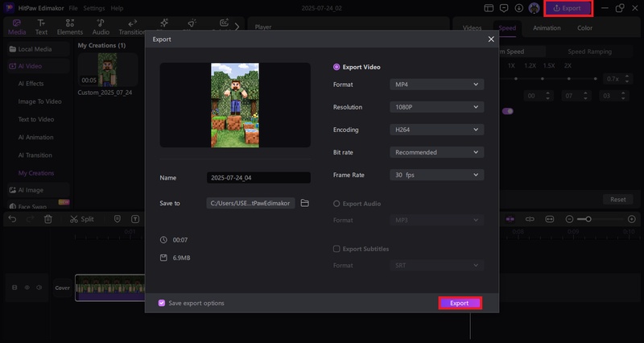644x343 pixels.
Task: Open the Frame Rate 30 fps dropdown
Action: coord(436,175)
